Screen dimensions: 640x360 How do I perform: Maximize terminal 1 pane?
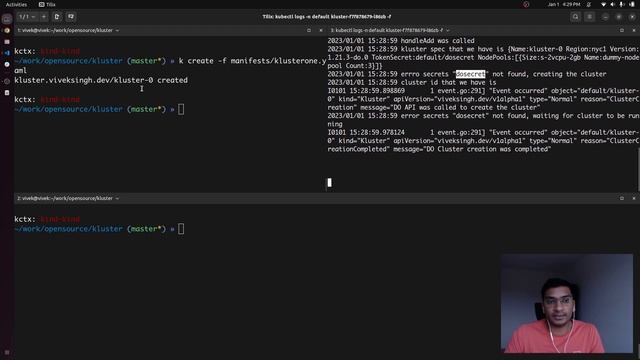[x=309, y=30]
